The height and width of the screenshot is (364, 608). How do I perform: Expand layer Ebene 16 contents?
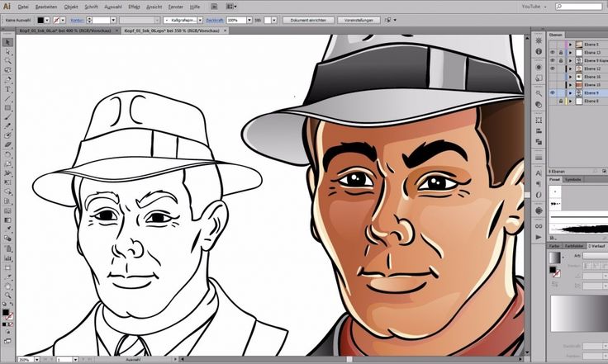coord(570,76)
